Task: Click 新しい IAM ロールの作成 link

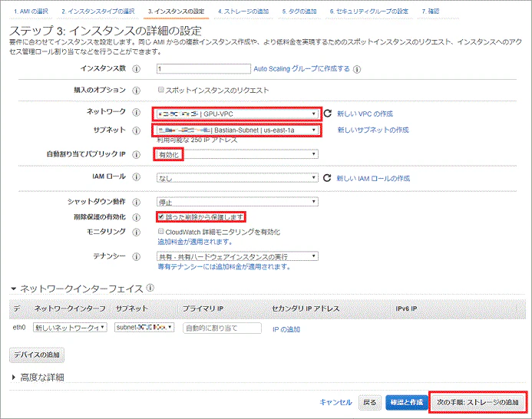Action: pyautogui.click(x=373, y=178)
